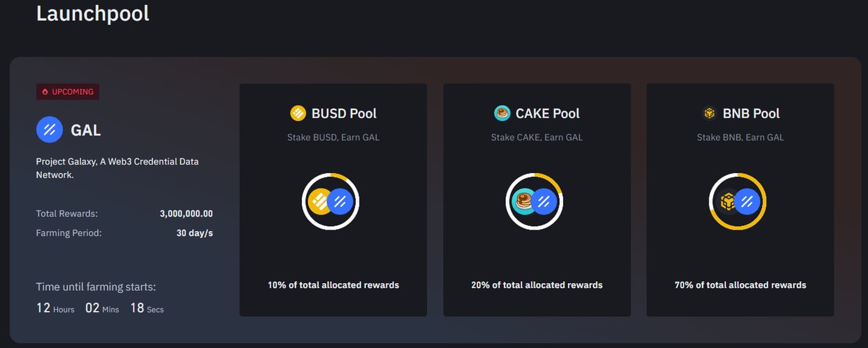Open the CAKE Pool title
Image resolution: width=868 pixels, height=348 pixels.
click(548, 113)
